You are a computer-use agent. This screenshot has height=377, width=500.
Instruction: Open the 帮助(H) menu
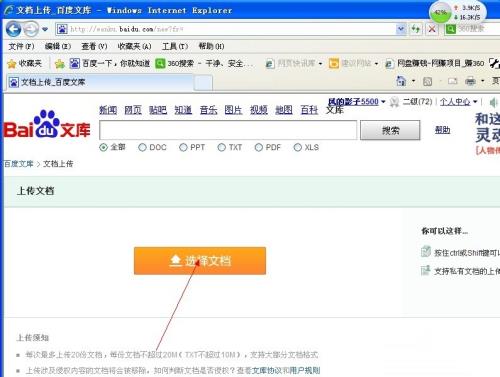211,46
